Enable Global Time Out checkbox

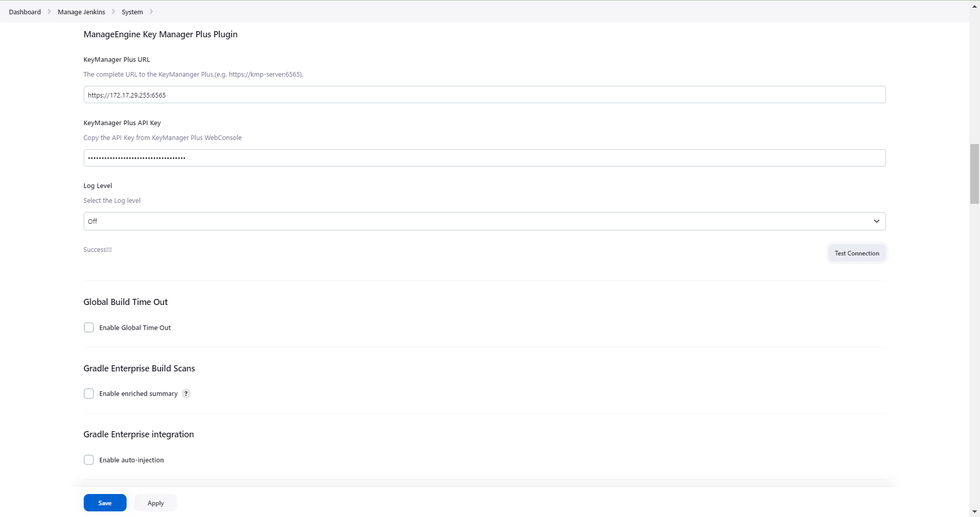click(x=89, y=327)
